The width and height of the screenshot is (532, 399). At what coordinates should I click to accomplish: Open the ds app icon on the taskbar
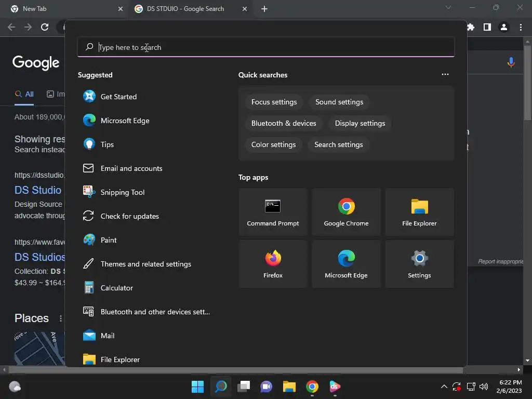335,387
